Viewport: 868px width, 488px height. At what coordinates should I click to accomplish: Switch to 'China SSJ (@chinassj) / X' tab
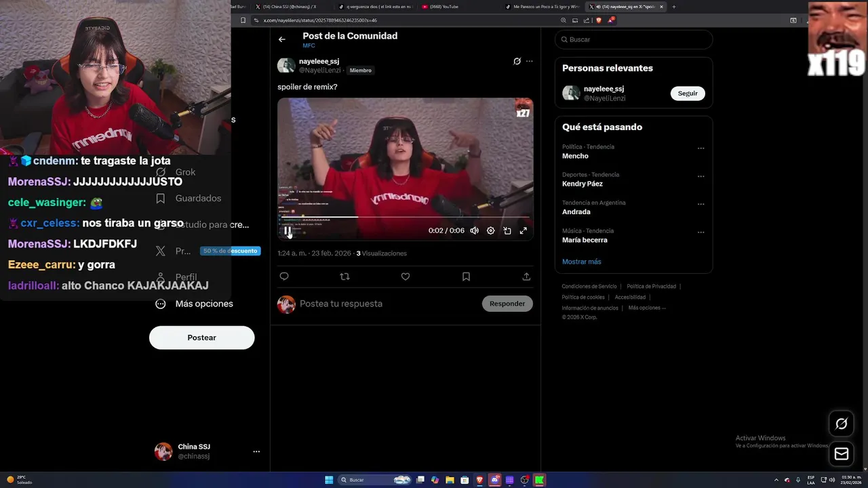pyautogui.click(x=290, y=7)
